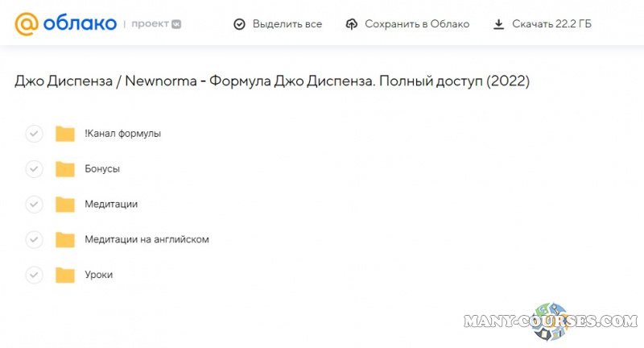Viewport: 644px width, 348px height.
Task: Click the VK project badge icon
Action: [176, 24]
